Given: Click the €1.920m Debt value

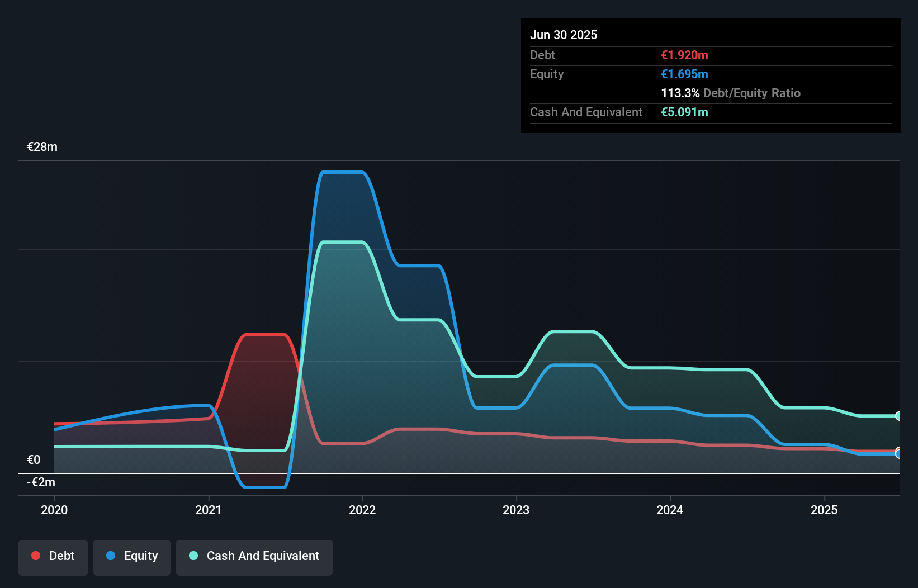Looking at the screenshot, I should pos(684,55).
